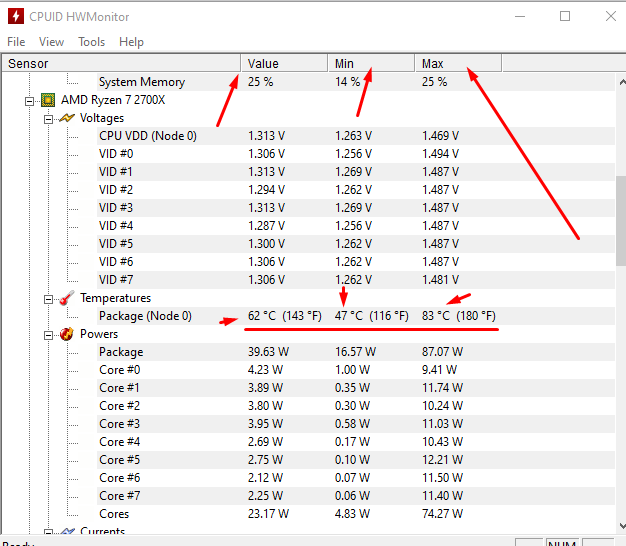Select the Voltages label
Viewport: 626px width, 546px height.
(x=102, y=118)
